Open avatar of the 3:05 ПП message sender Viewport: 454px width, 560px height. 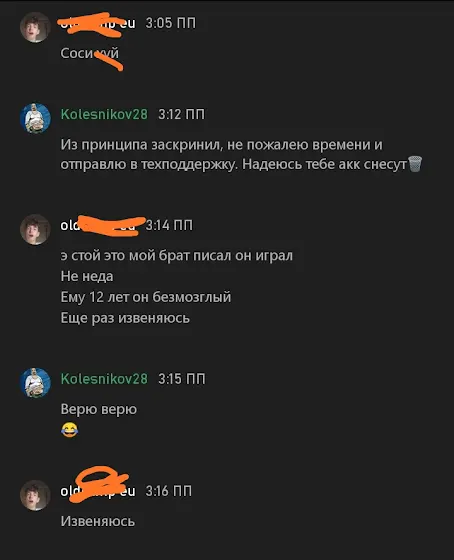(x=35, y=27)
